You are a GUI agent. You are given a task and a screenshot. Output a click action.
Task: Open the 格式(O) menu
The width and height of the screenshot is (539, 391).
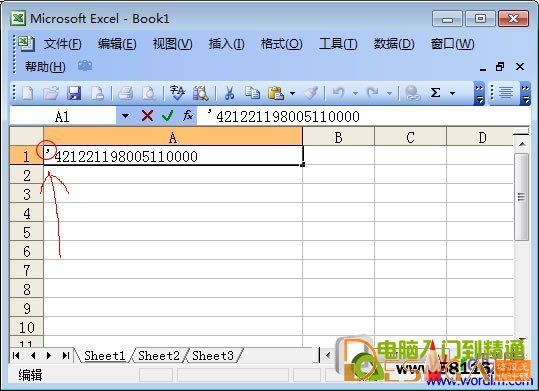(x=282, y=44)
